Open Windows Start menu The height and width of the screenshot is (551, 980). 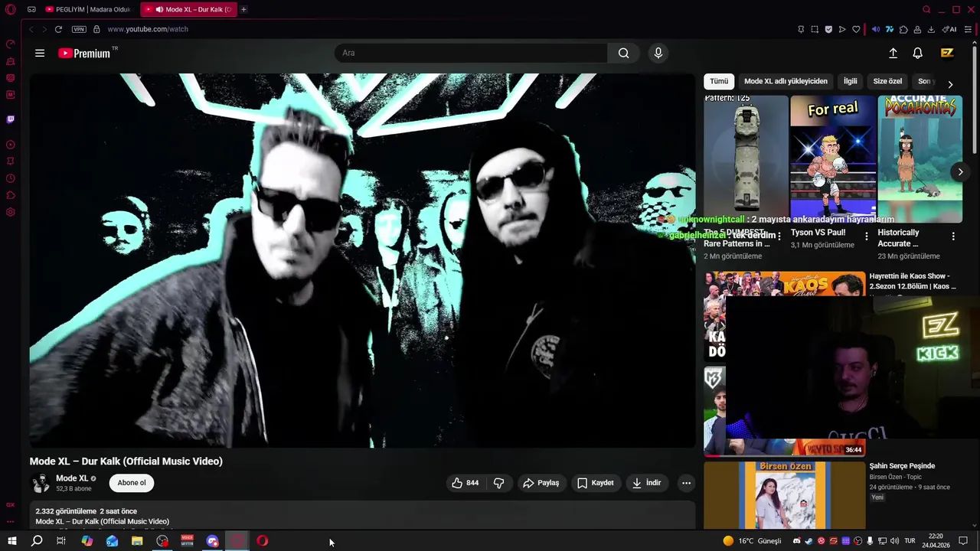11,541
